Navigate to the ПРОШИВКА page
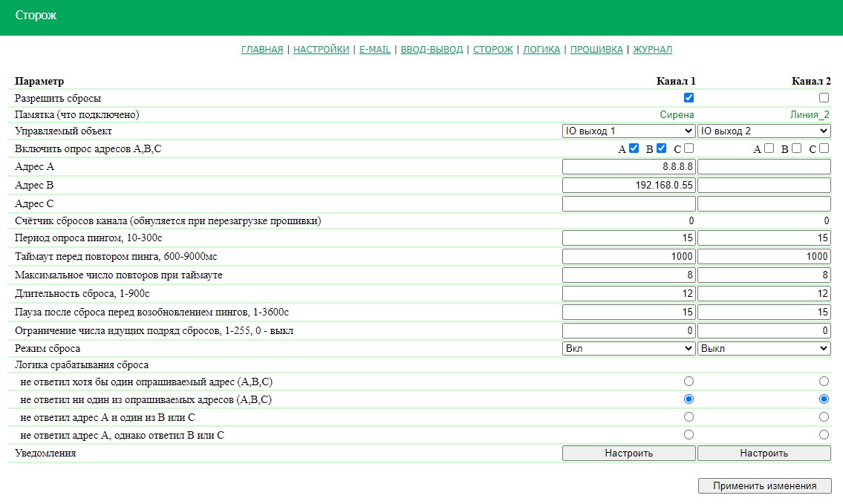 (x=596, y=50)
